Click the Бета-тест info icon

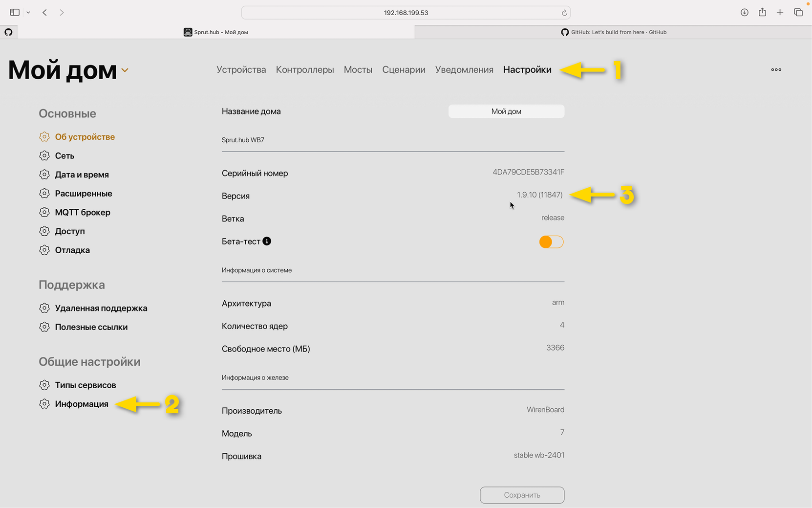click(x=267, y=241)
